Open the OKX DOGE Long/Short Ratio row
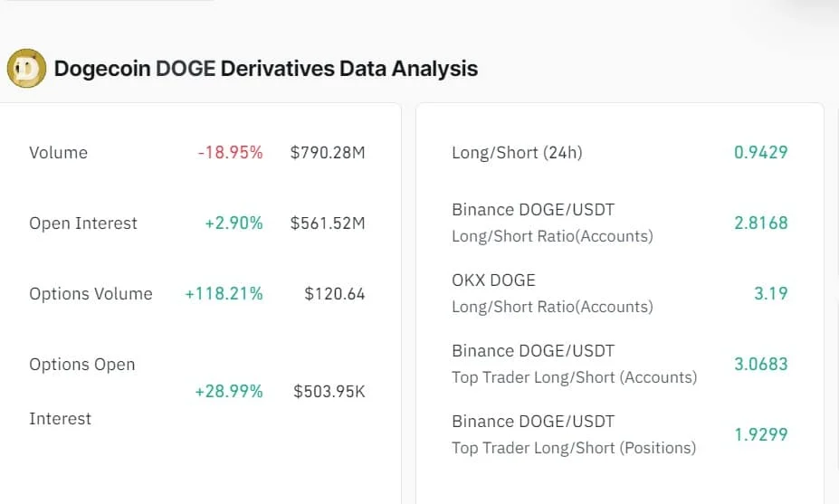 [x=620, y=293]
